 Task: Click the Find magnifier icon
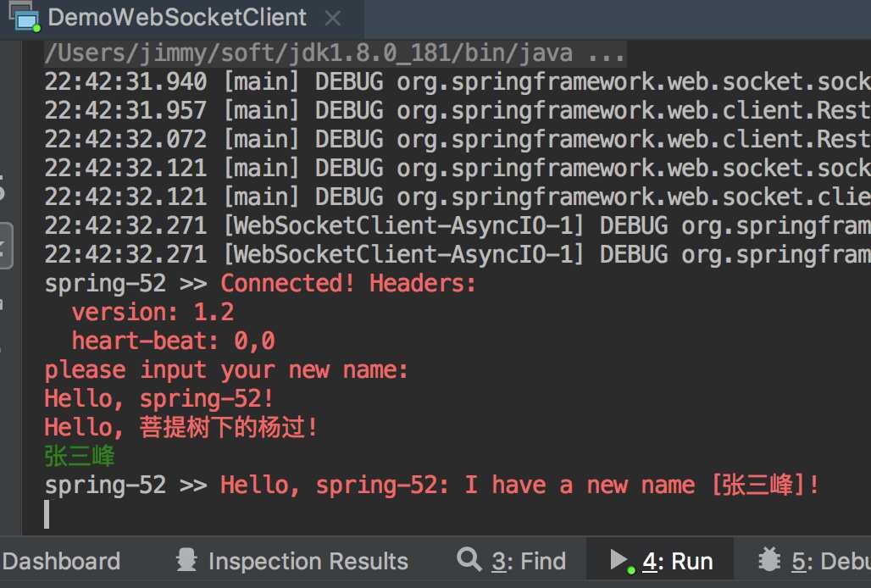click(469, 559)
